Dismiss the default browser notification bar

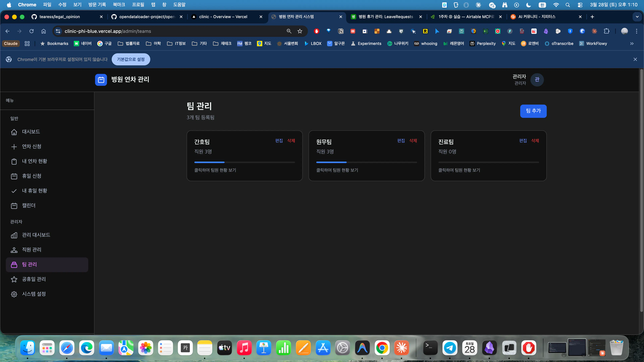(635, 59)
